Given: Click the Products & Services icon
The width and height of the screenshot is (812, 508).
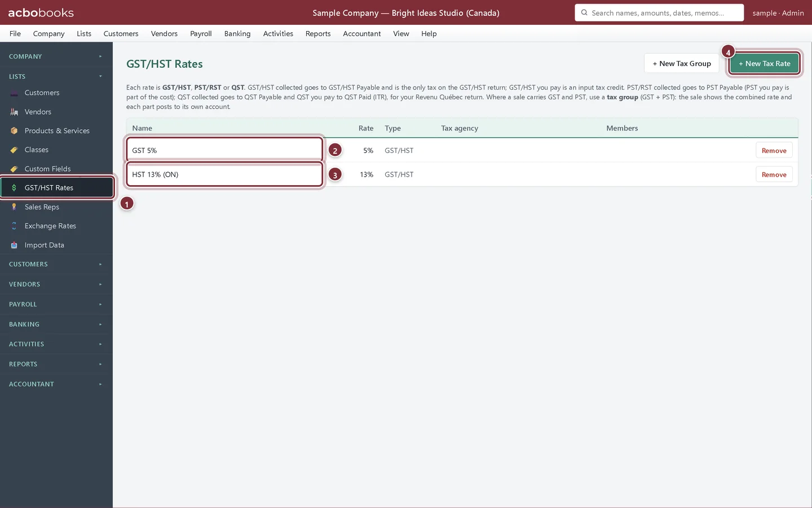Looking at the screenshot, I should point(14,131).
